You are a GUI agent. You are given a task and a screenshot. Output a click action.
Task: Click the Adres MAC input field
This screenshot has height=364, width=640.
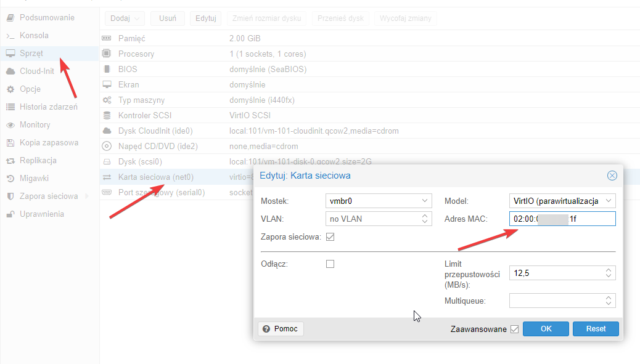point(562,219)
